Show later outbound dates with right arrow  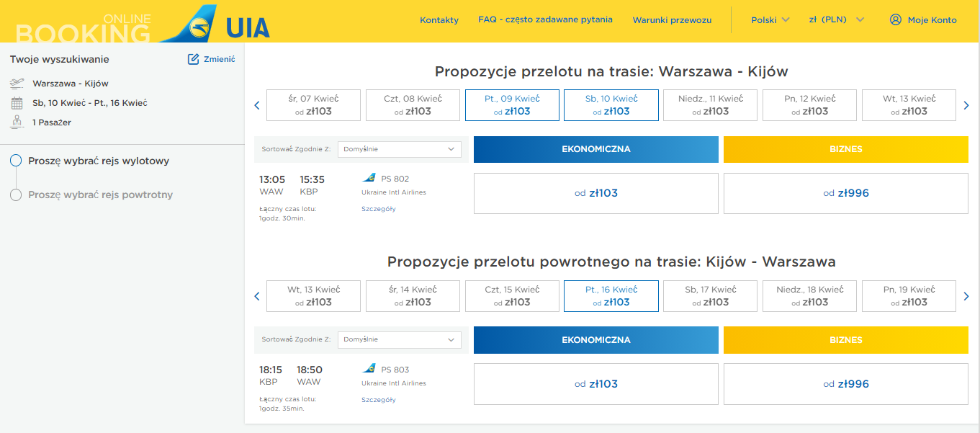tap(967, 105)
